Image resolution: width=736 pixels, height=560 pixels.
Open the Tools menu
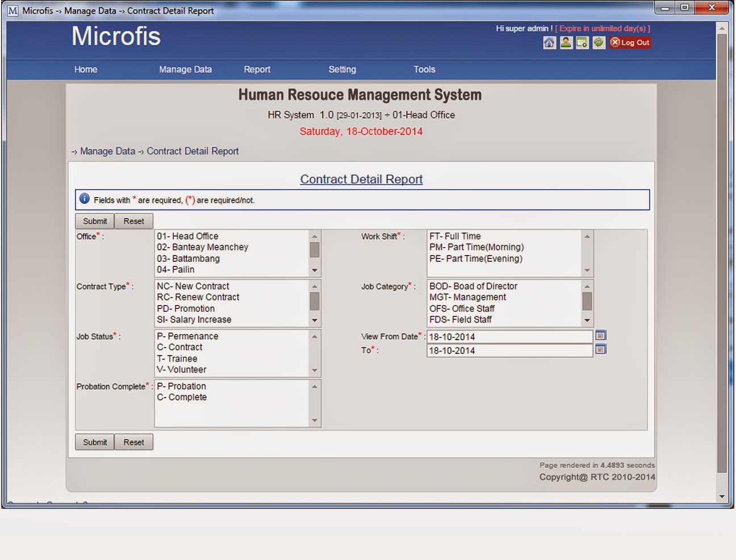click(424, 69)
